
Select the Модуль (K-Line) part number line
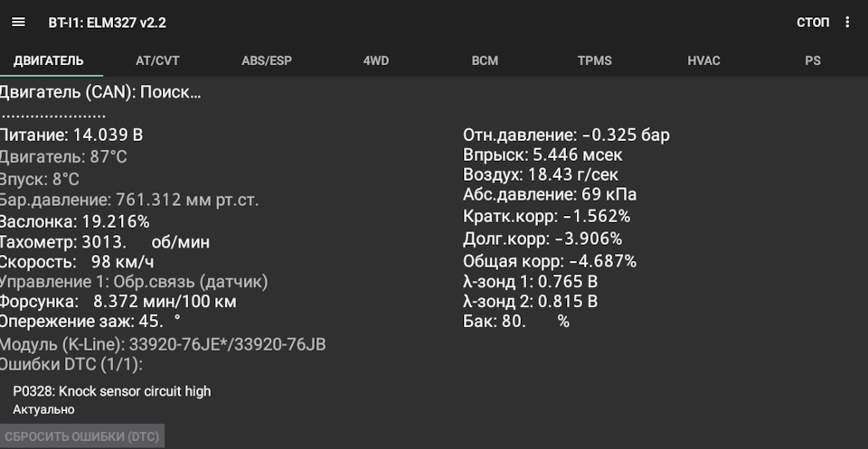pos(163,344)
